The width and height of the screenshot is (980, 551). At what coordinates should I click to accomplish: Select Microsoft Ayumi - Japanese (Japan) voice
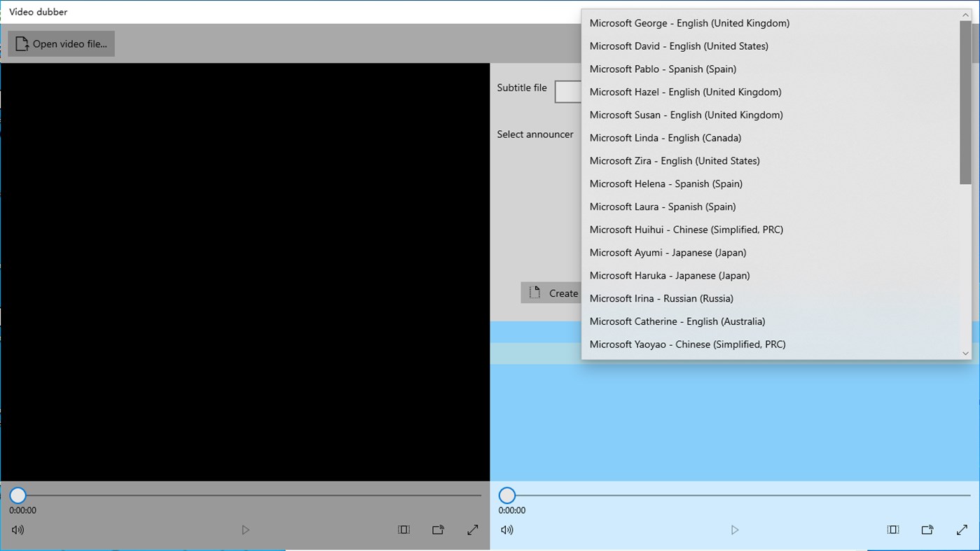point(668,252)
